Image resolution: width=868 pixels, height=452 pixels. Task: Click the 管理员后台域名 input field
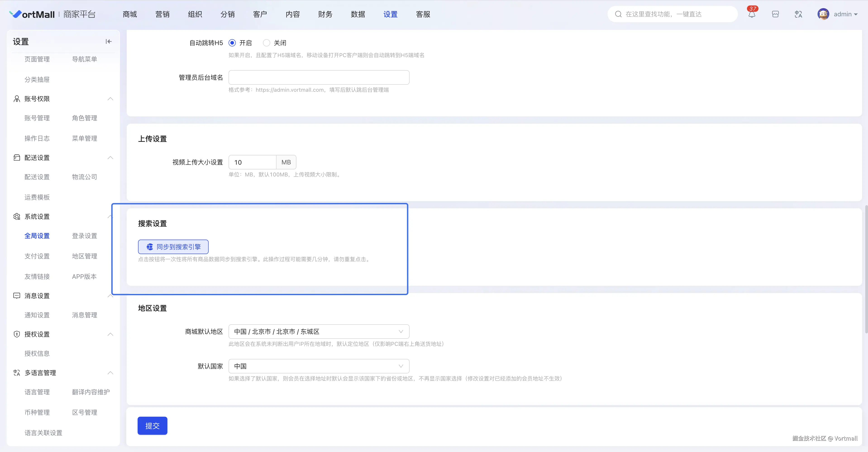[x=319, y=78]
